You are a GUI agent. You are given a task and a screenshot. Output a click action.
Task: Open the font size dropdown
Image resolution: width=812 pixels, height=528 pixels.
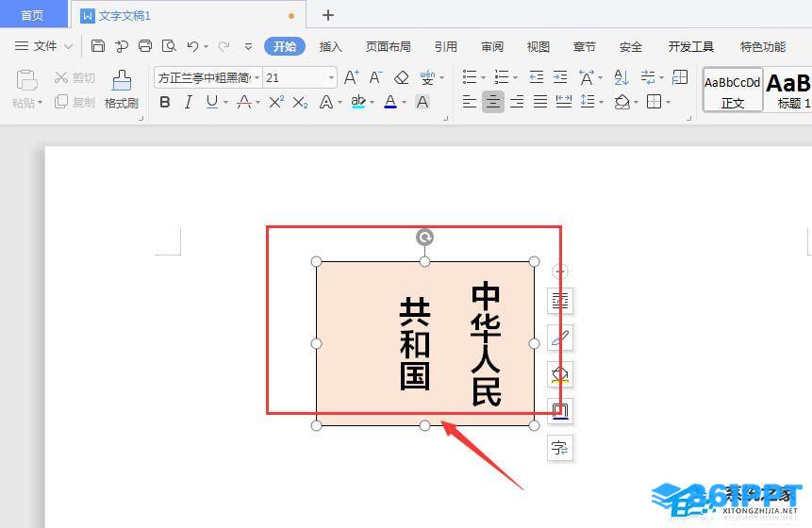[x=331, y=78]
